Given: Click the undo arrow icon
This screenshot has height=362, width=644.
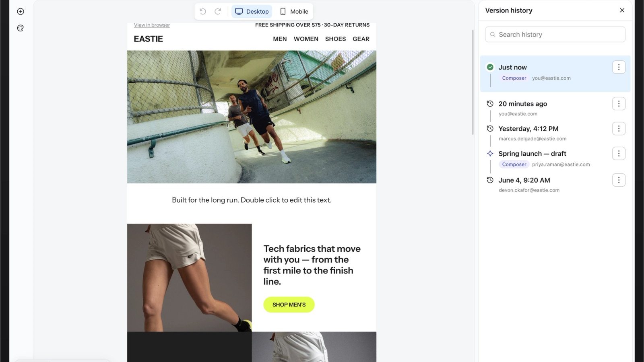Looking at the screenshot, I should pos(203,12).
